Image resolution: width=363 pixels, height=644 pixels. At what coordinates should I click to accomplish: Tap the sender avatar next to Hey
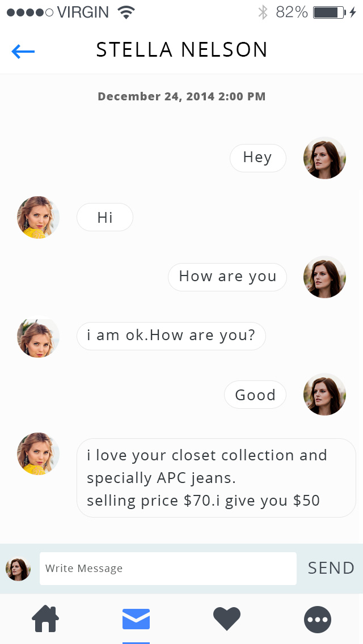[x=324, y=158]
